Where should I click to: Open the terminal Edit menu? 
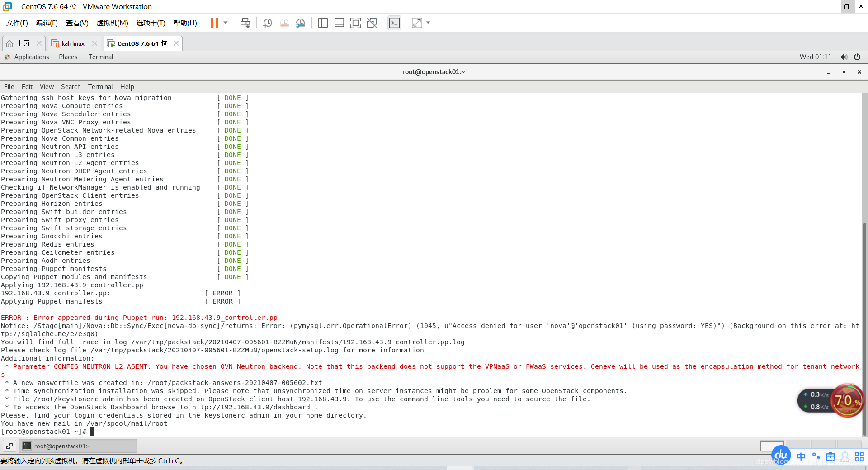[27, 87]
